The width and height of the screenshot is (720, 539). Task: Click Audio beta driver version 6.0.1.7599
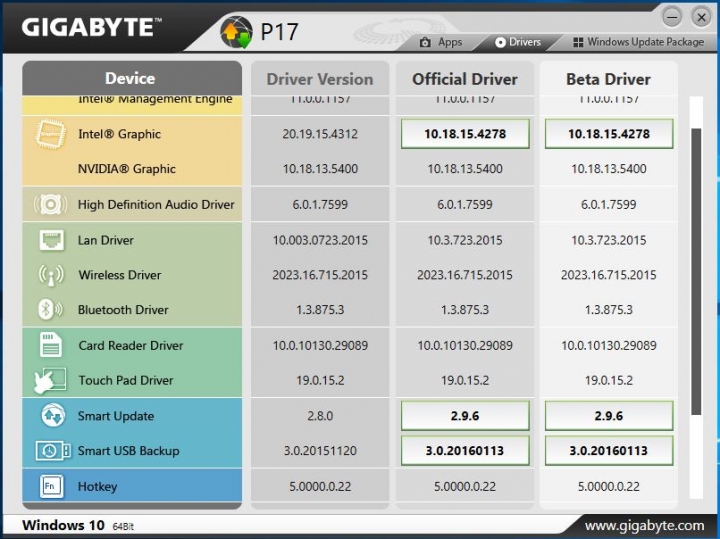(x=608, y=204)
